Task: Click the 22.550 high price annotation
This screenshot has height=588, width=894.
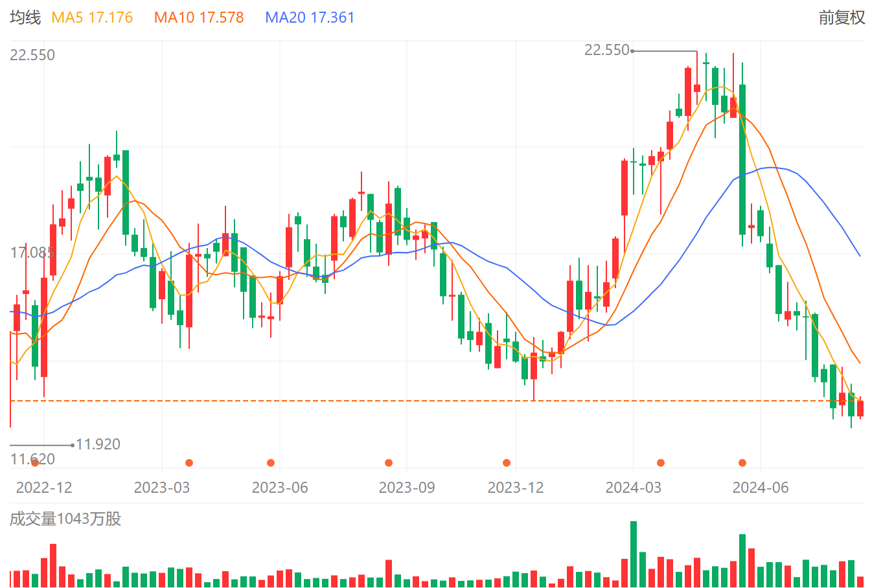Action: pyautogui.click(x=607, y=50)
